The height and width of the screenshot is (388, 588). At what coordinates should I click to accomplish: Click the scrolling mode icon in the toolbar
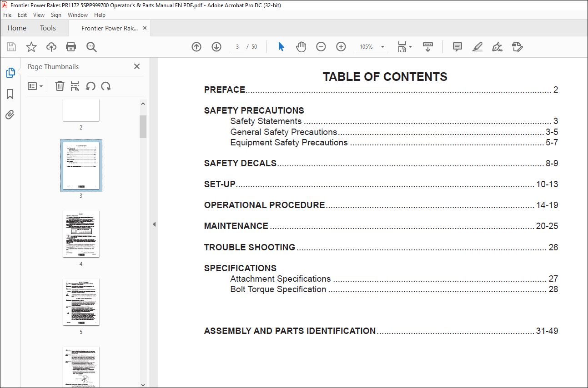point(428,47)
